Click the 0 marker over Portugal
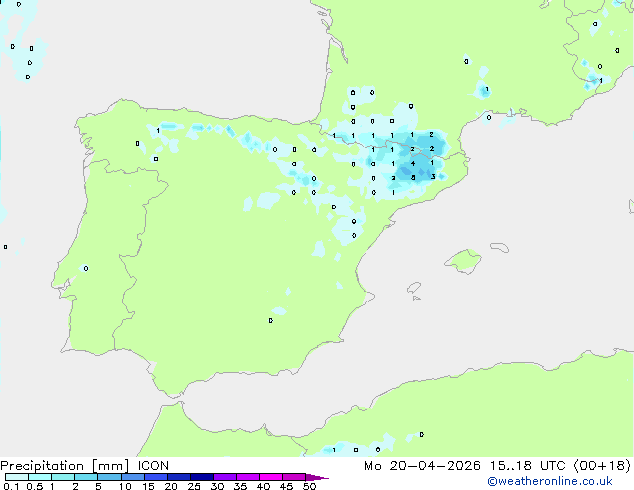This screenshot has width=634, height=490. click(85, 268)
